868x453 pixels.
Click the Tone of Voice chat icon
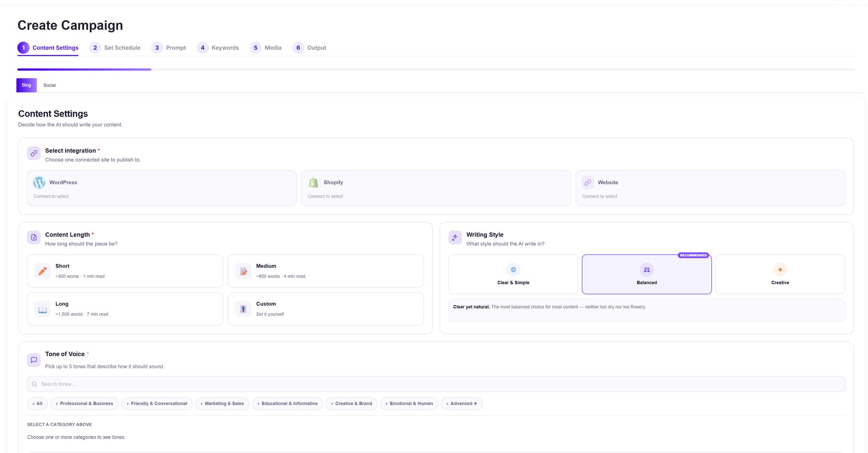tap(34, 360)
